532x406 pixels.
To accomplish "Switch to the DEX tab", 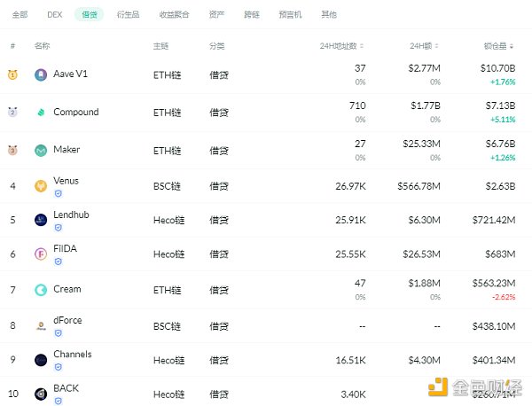I will [x=55, y=14].
